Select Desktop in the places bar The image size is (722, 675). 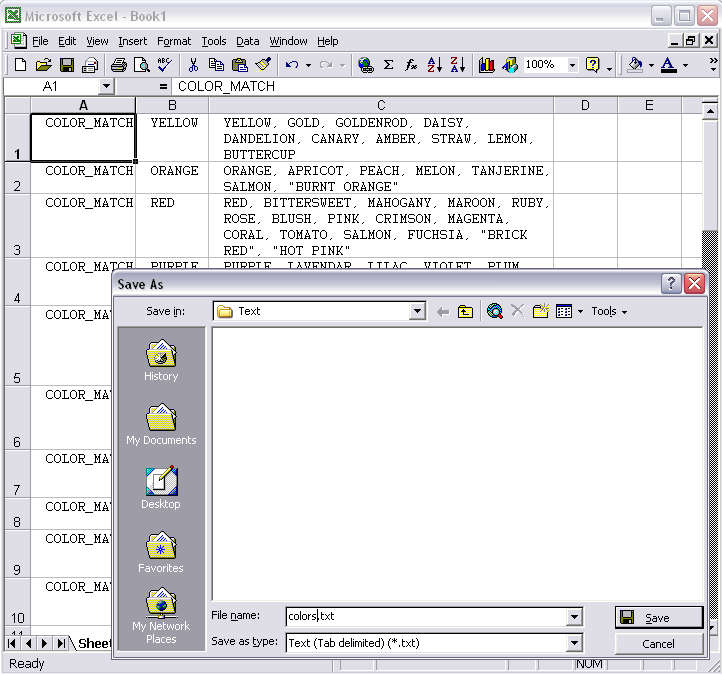(161, 489)
